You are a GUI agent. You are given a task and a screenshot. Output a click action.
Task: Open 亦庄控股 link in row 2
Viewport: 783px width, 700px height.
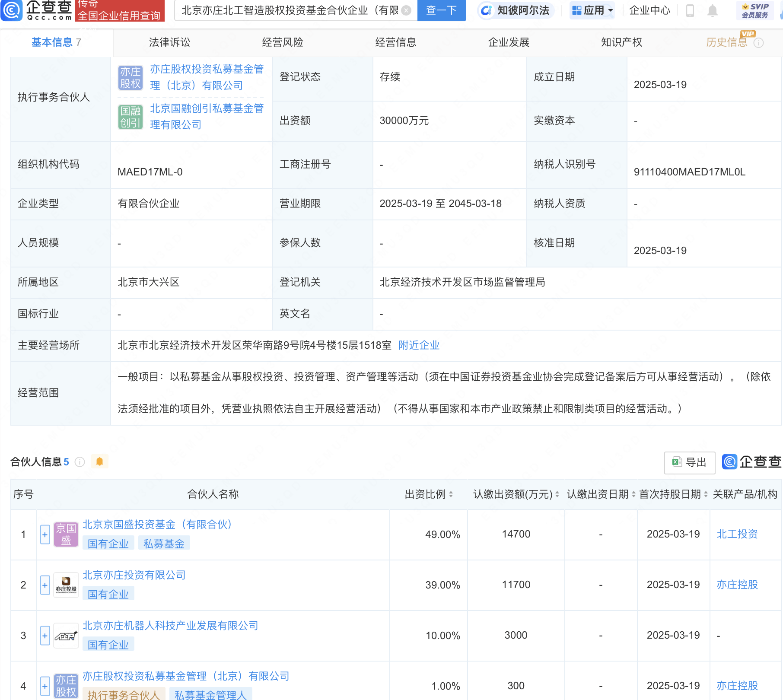737,585
